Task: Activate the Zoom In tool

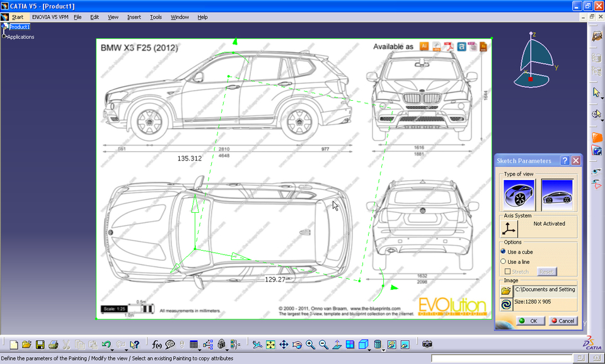Action: [x=311, y=344]
